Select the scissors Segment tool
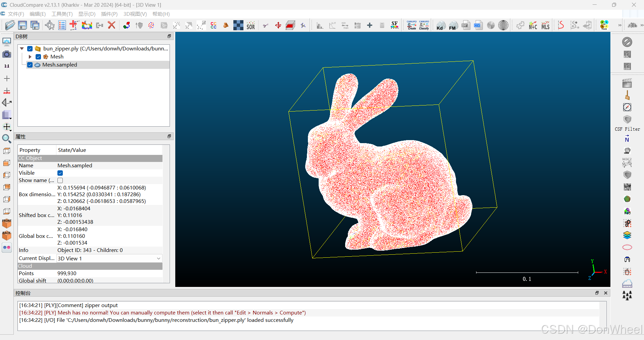Viewport: 644px width, 340px height. (x=266, y=26)
